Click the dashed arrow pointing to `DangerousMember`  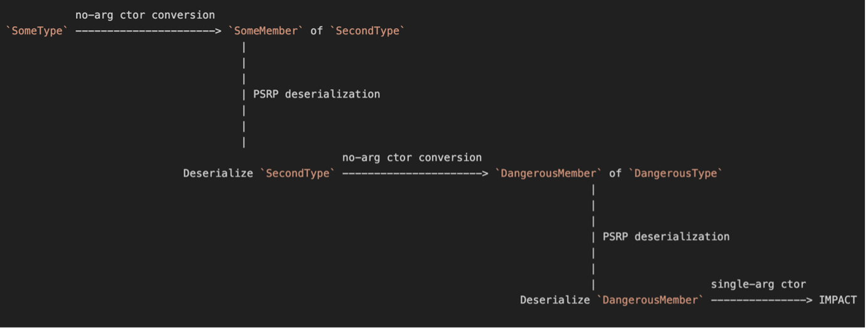pyautogui.click(x=415, y=173)
